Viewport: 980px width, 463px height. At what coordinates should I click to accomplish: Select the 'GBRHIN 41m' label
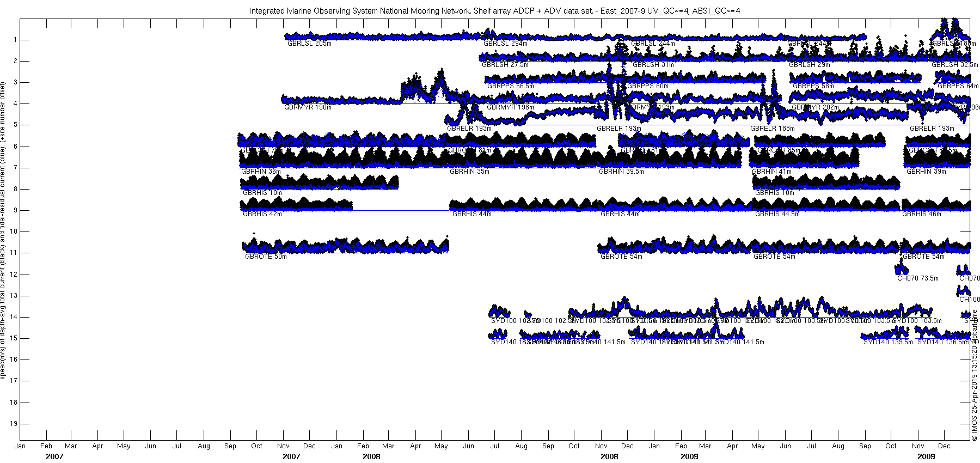click(772, 172)
